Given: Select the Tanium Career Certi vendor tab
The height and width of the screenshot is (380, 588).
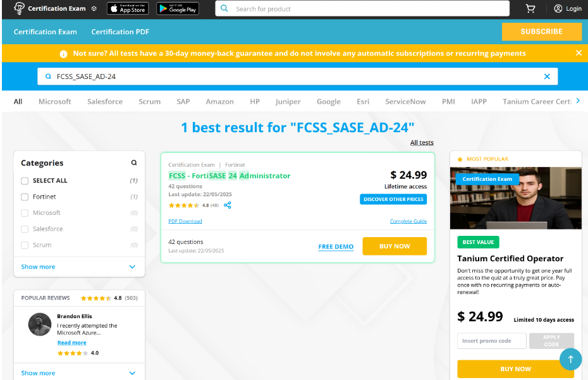Looking at the screenshot, I should click(537, 102).
